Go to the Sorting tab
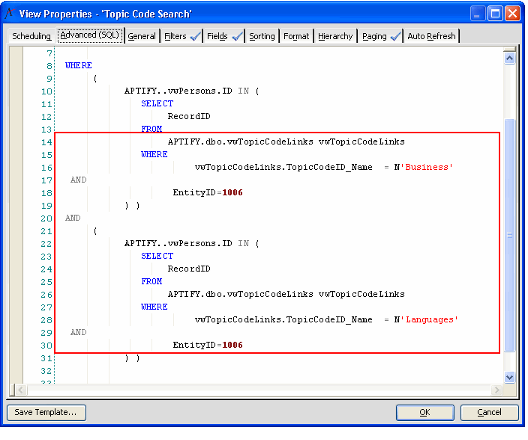The width and height of the screenshot is (528, 440). pos(262,36)
